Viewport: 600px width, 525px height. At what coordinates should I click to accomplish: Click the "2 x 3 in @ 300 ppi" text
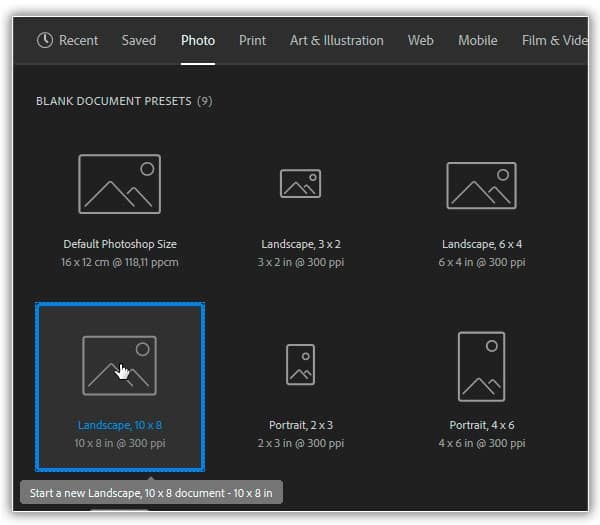click(x=301, y=443)
